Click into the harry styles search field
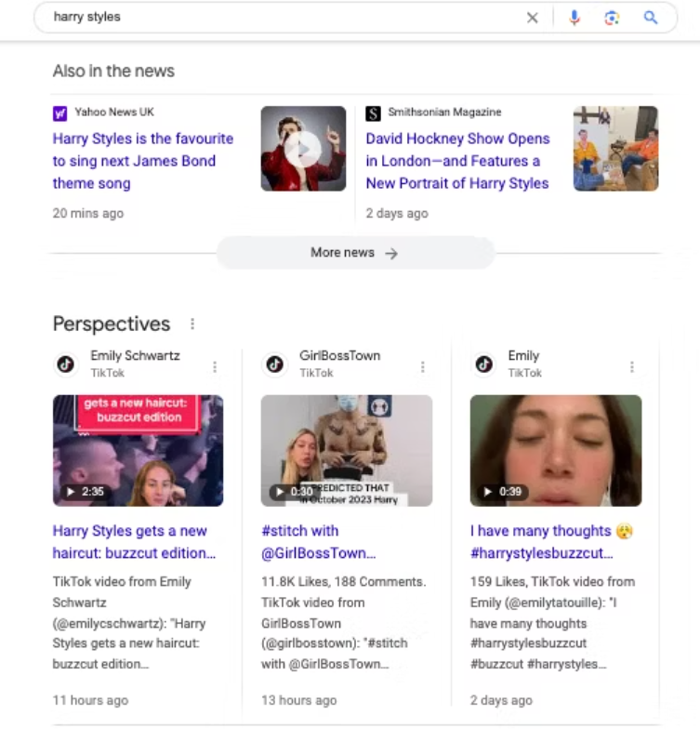This screenshot has width=700, height=742. click(x=279, y=18)
